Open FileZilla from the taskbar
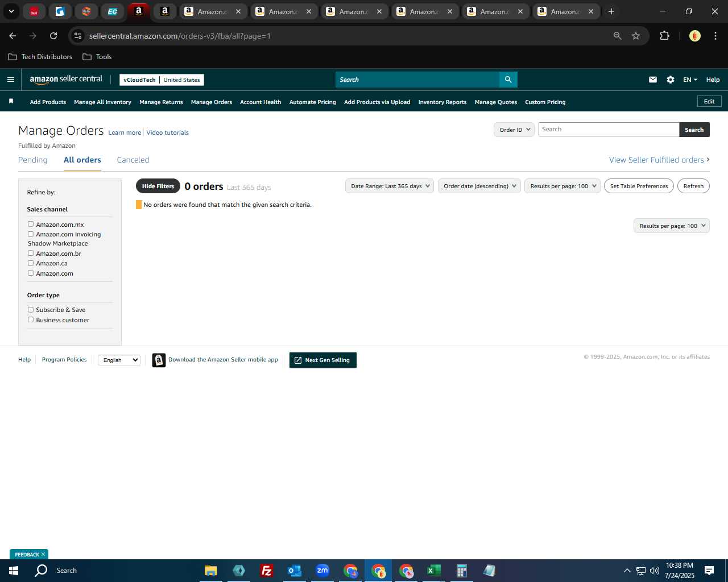 click(x=266, y=571)
